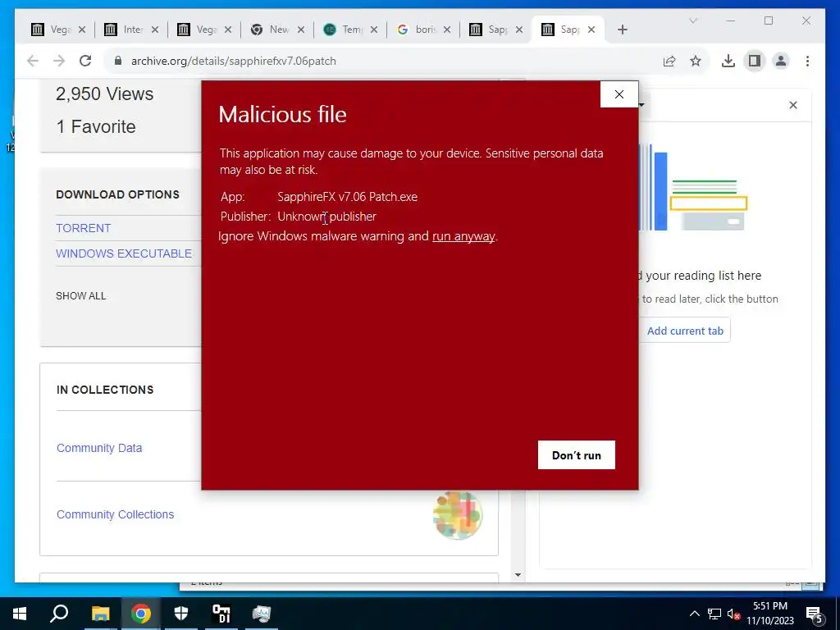Click the page scrollbar down arrow
Image resolution: width=840 pixels, height=630 pixels.
[518, 575]
